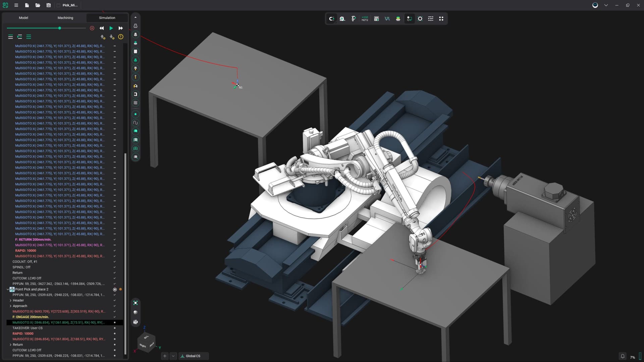This screenshot has width=644, height=362.
Task: Select the 3D printer icon in left sidebar
Action: pyautogui.click(x=135, y=25)
